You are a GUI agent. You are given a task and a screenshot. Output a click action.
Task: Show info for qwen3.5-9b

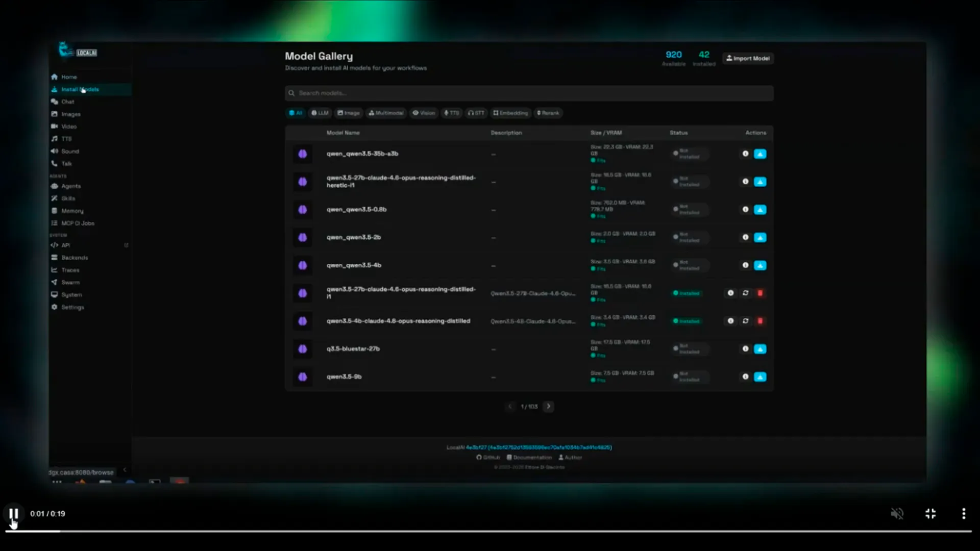tap(745, 377)
